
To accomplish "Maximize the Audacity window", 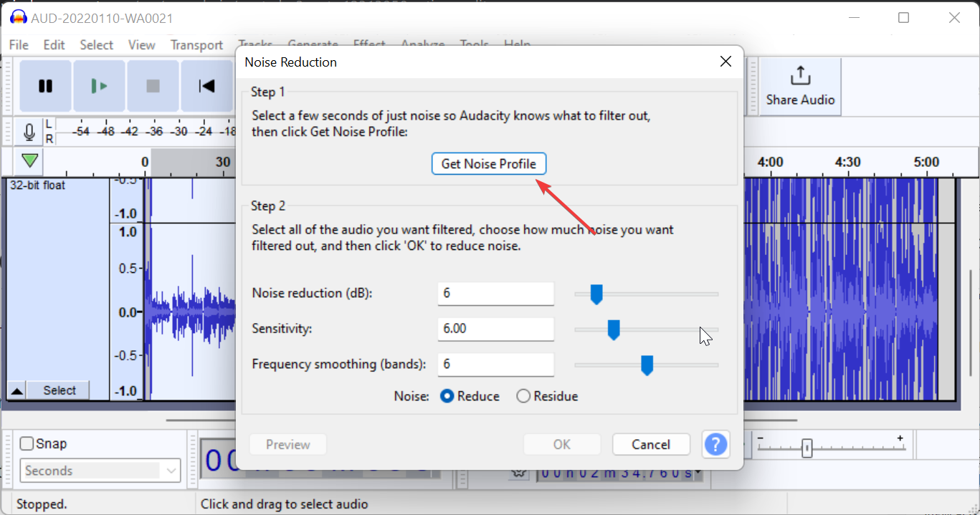I will click(x=903, y=18).
